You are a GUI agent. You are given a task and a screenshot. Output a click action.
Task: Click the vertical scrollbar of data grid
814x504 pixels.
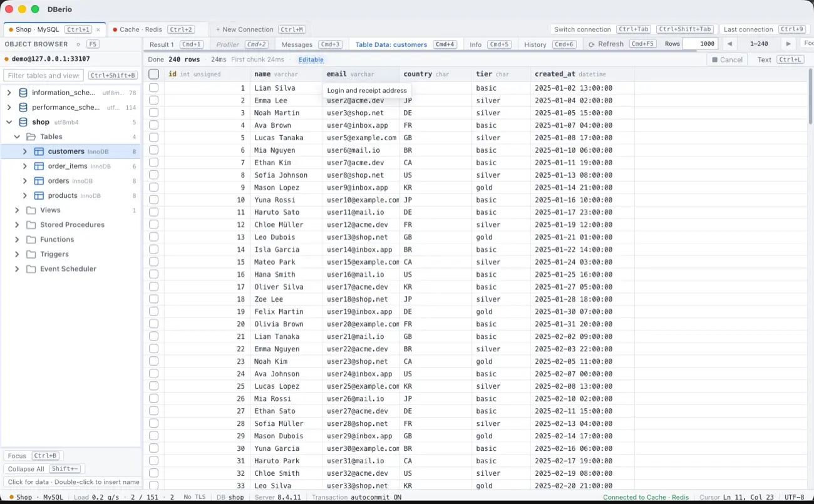coord(810,279)
